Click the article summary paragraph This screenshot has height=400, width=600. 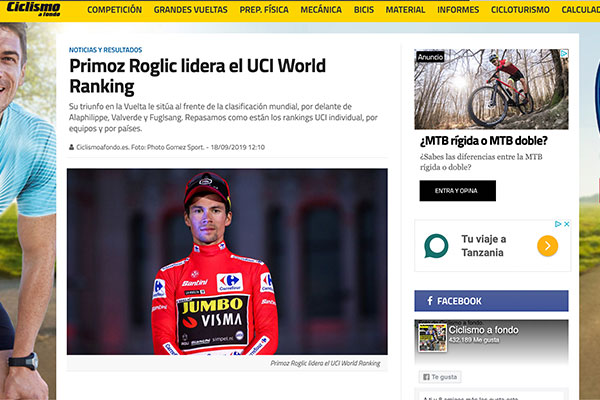(223, 118)
